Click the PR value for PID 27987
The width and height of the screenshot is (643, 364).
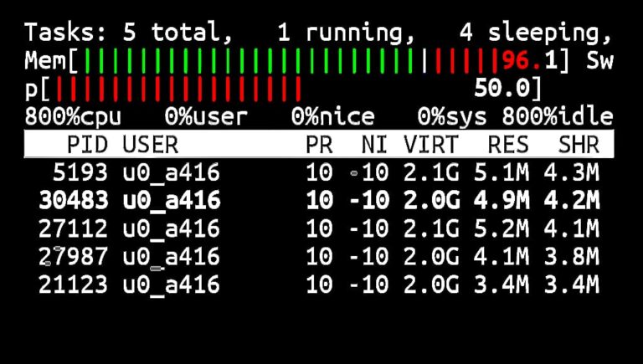[320, 257]
